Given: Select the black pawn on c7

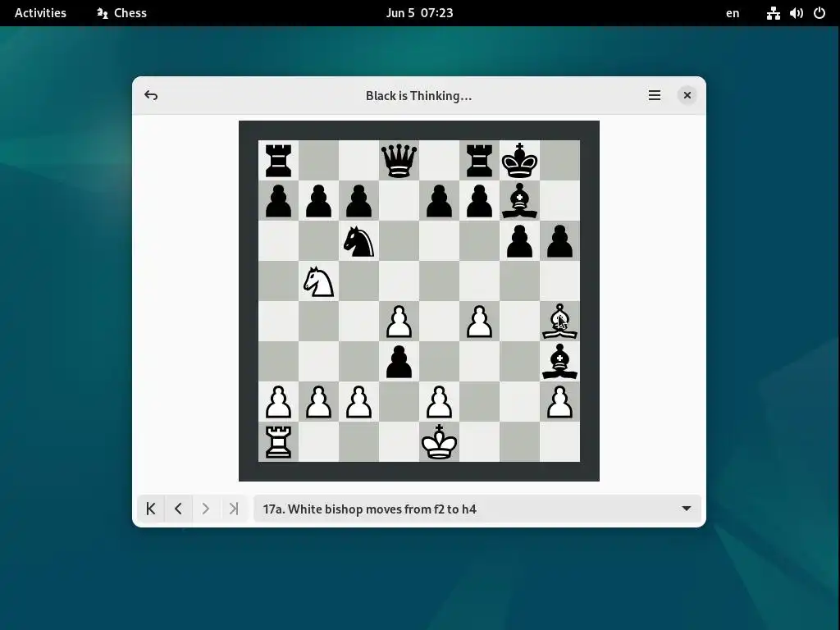Looking at the screenshot, I should tap(359, 200).
